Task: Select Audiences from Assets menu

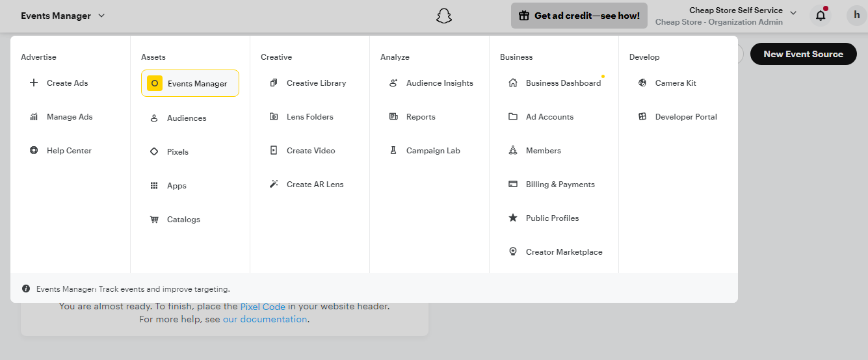Action: tap(186, 118)
